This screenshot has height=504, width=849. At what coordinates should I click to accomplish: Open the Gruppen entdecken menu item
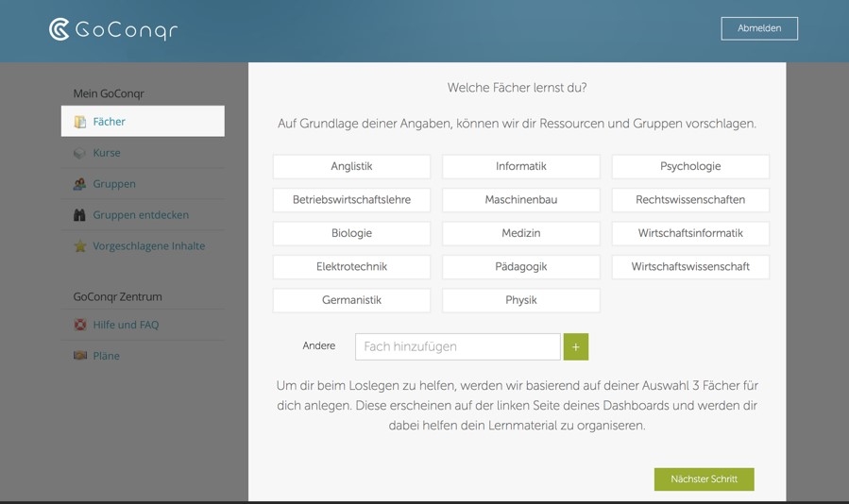(x=141, y=215)
